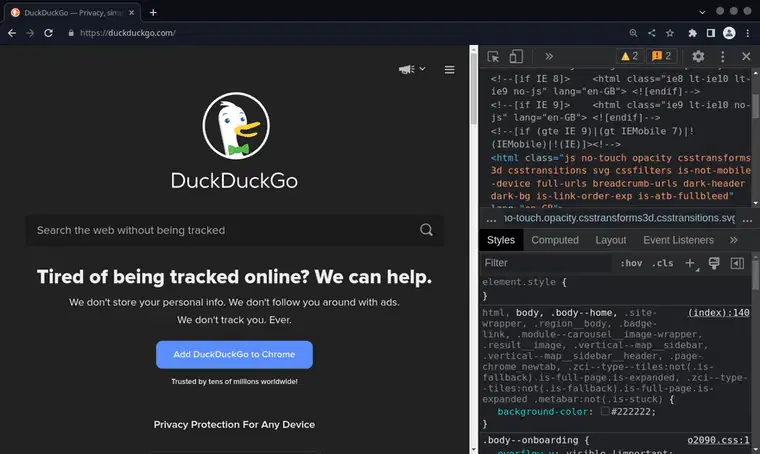Open the yellow warnings counter badge
Image resolution: width=760 pixels, height=454 pixels.
[x=630, y=56]
